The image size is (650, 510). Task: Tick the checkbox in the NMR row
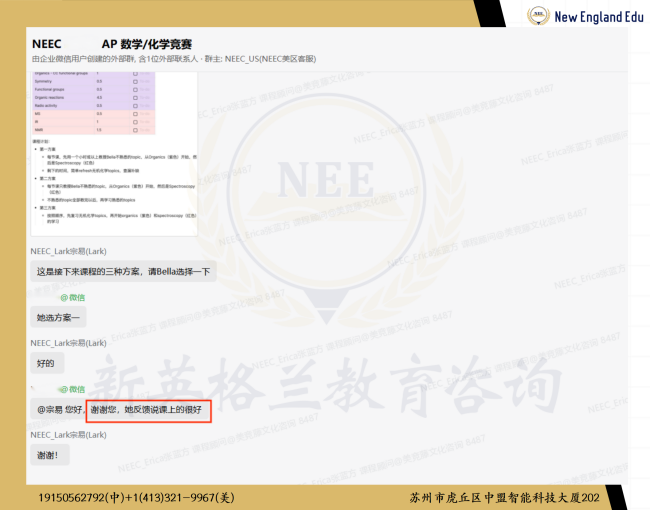click(x=135, y=130)
